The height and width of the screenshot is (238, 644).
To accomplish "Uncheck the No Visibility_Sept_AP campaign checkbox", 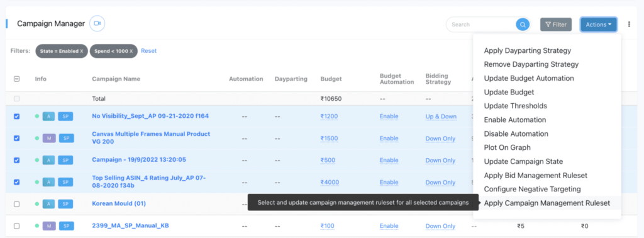I will point(17,116).
